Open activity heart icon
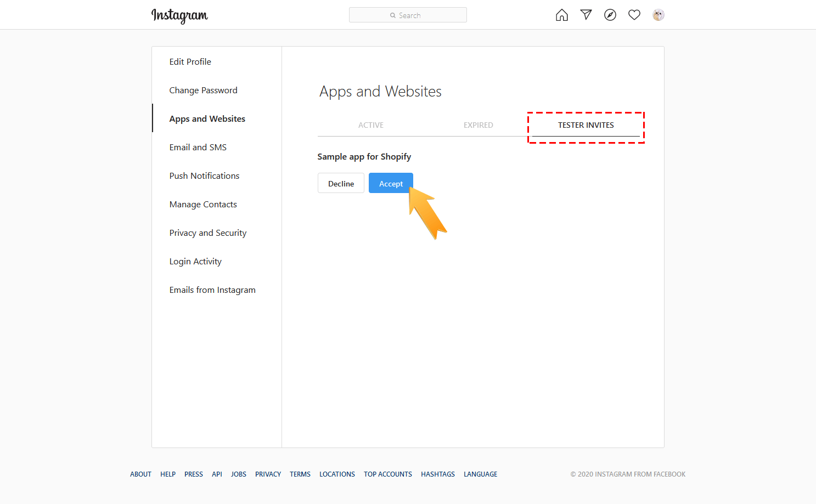This screenshot has height=504, width=816. click(x=634, y=15)
